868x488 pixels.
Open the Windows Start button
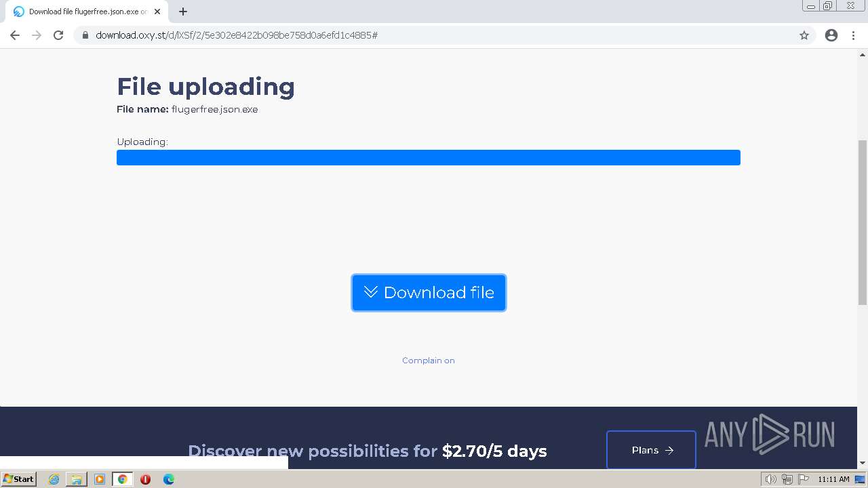[18, 479]
